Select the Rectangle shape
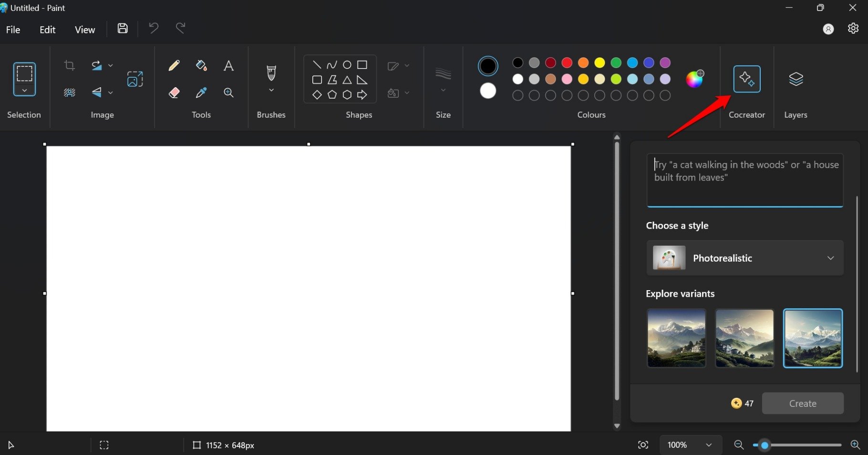 coord(363,64)
